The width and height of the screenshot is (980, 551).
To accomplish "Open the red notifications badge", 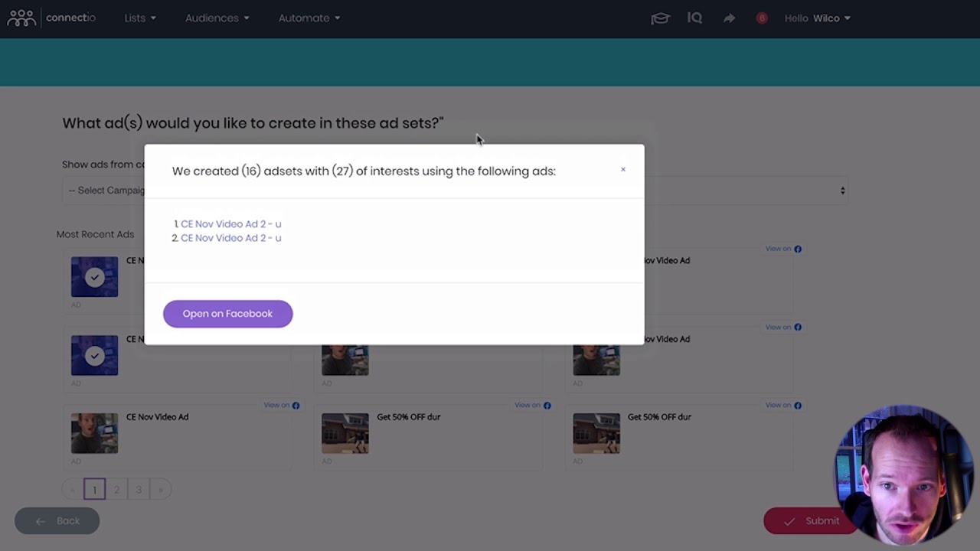I will tap(762, 18).
